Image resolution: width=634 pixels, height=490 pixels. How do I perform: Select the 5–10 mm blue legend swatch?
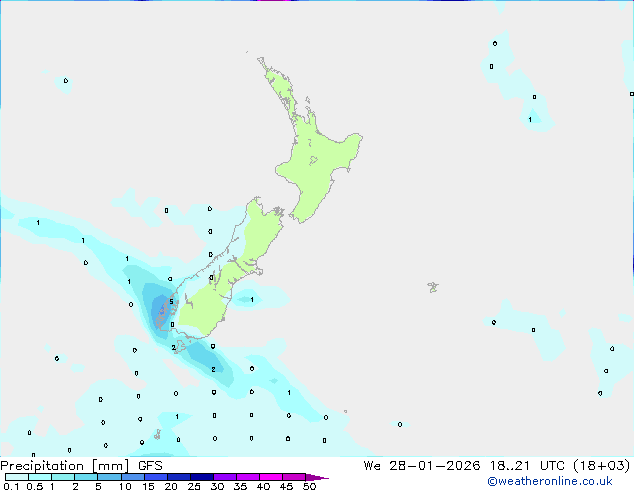click(109, 477)
